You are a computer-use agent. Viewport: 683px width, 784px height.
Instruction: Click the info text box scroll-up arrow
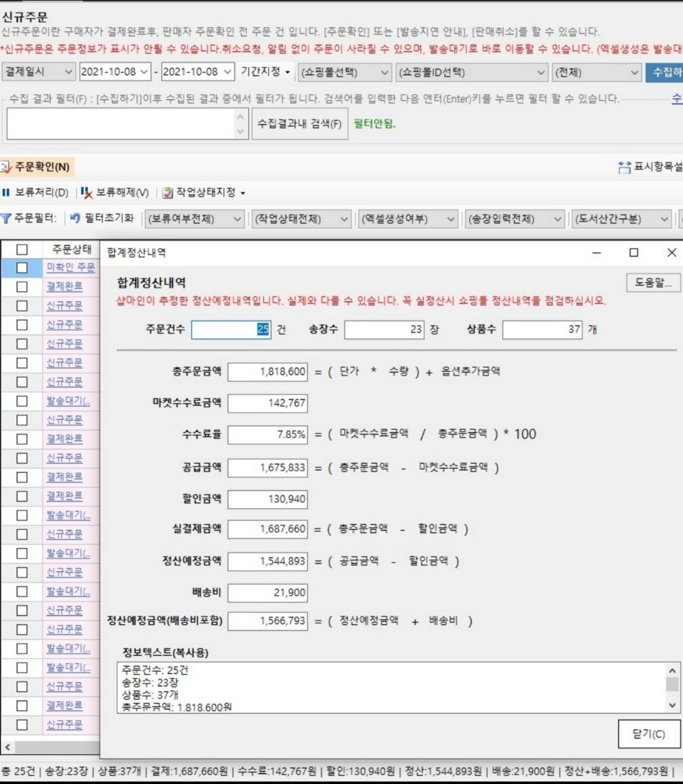(x=672, y=670)
